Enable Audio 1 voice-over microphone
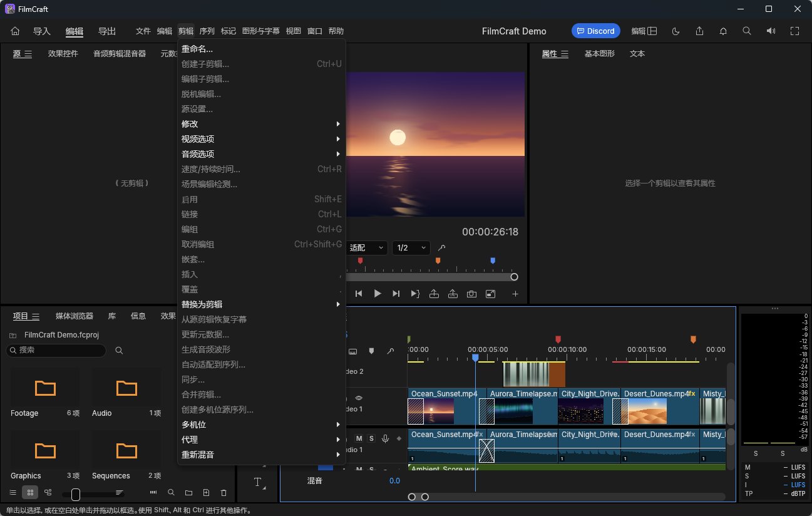Image resolution: width=812 pixels, height=516 pixels. tap(385, 438)
